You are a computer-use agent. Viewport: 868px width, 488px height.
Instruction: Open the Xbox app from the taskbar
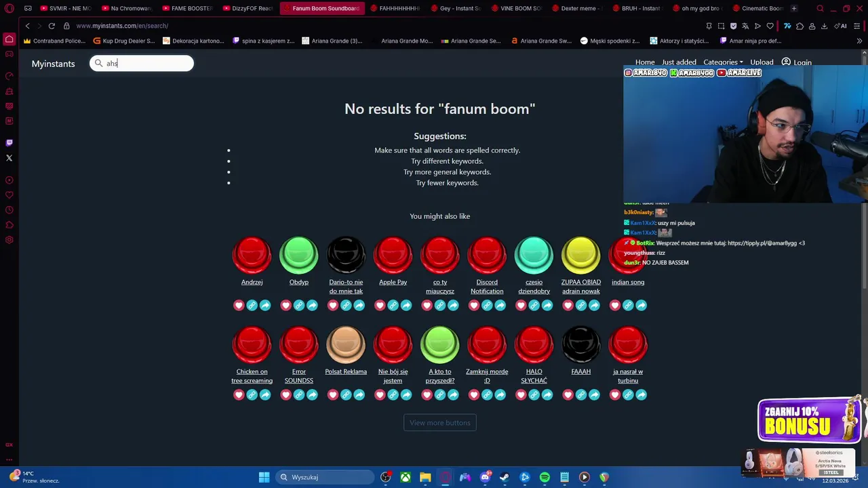pyautogui.click(x=406, y=477)
